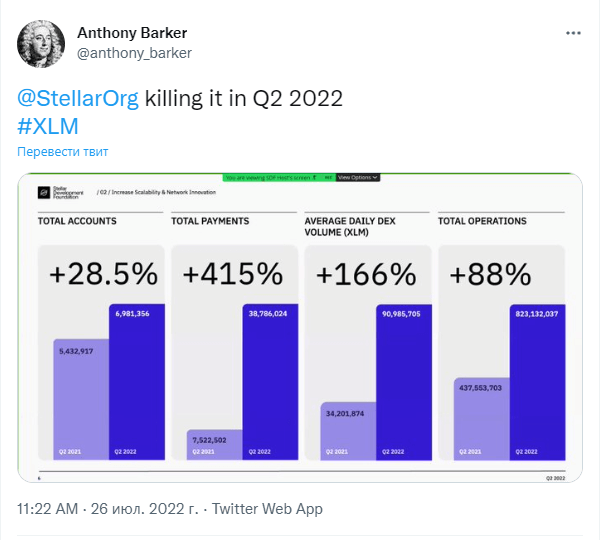This screenshot has height=540, width=600.
Task: Open the attached Stellar stats image
Action: pos(300,328)
